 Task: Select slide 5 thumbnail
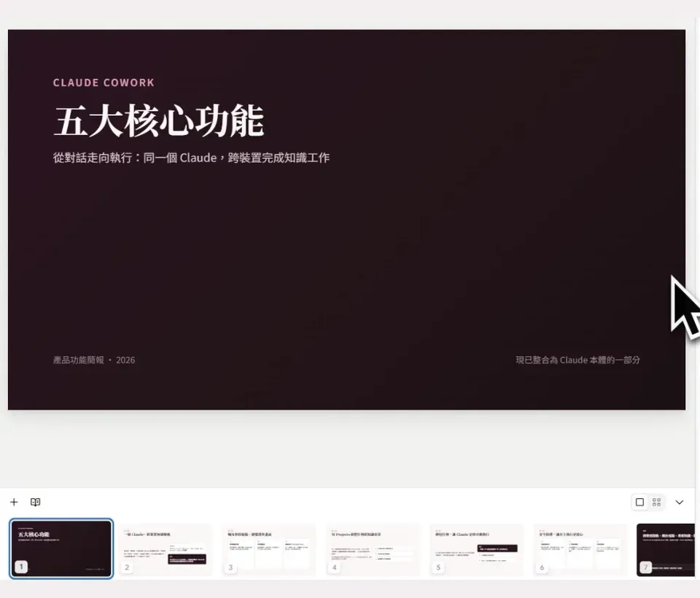pos(476,550)
